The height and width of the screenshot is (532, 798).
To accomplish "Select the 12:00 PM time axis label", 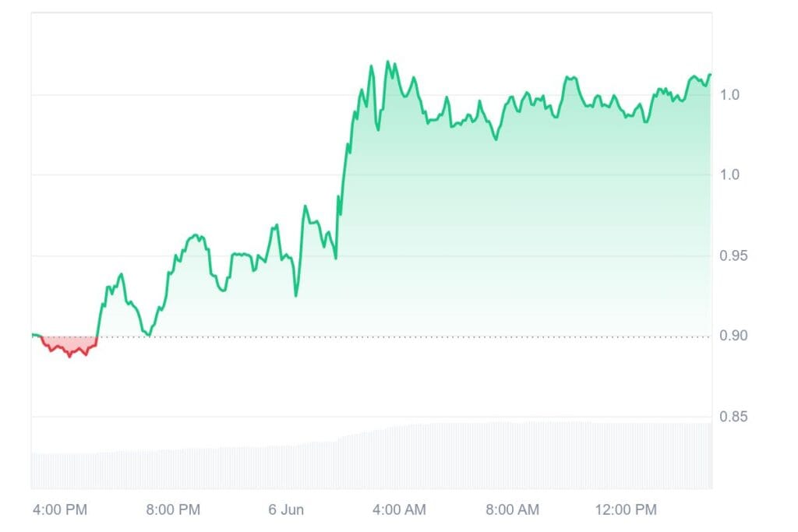I will pos(626,509).
